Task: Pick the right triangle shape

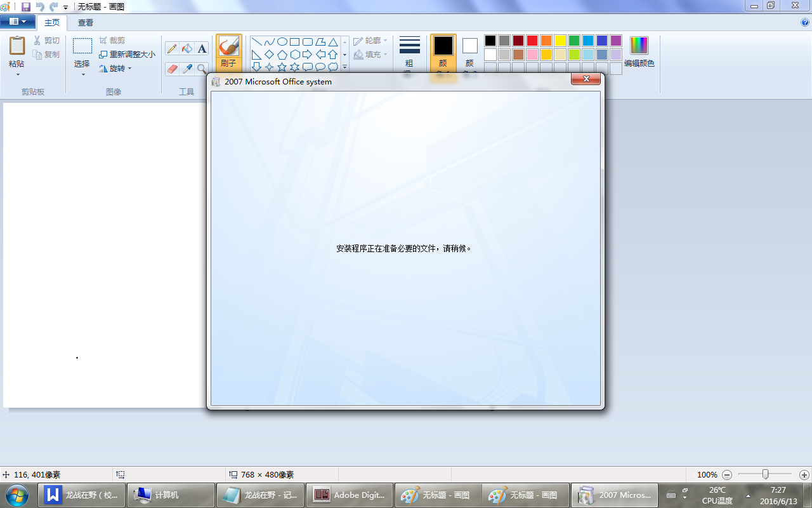Action: pyautogui.click(x=257, y=55)
